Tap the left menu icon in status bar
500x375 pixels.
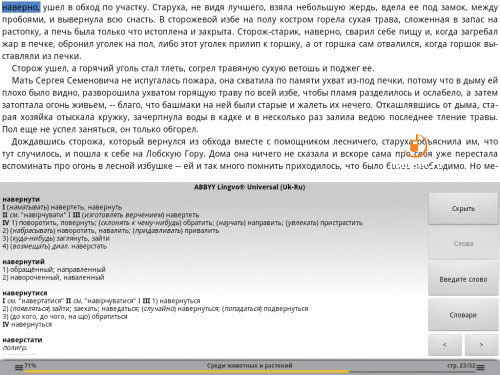[19, 367]
